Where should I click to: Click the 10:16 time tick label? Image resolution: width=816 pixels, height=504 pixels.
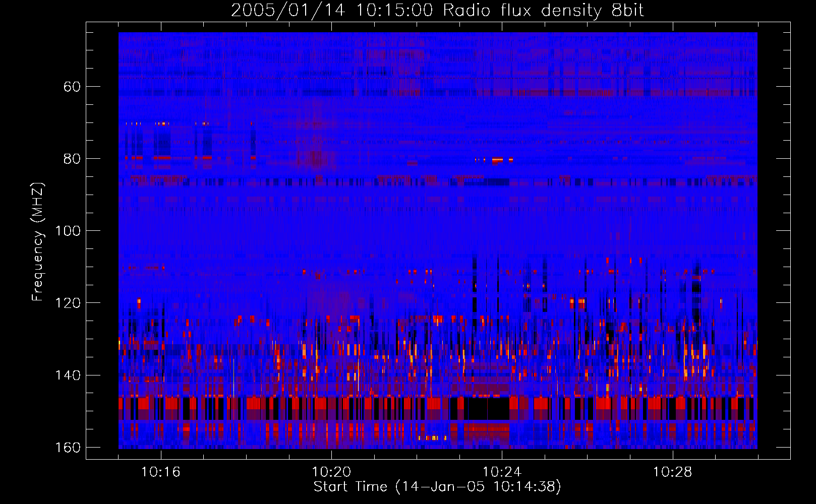click(x=161, y=472)
